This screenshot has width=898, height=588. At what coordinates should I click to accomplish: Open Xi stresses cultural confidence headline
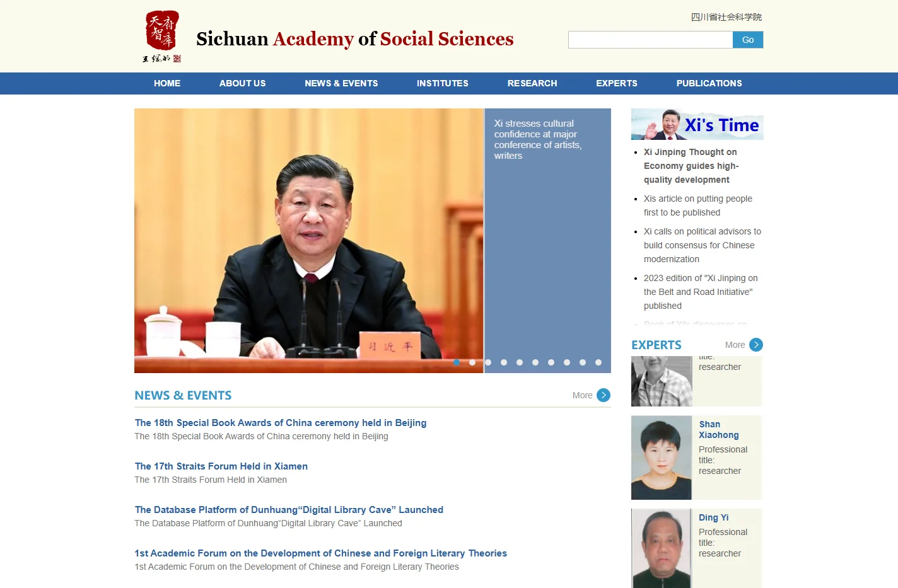(538, 139)
